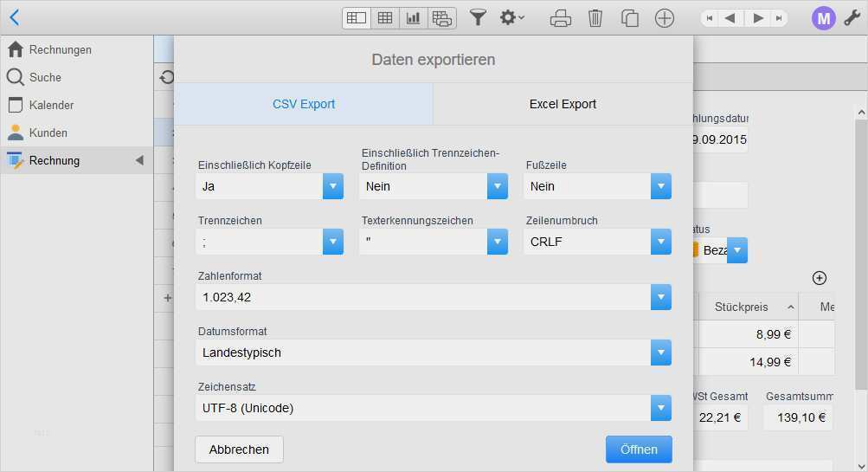
Task: Print the record via printer icon
Action: [x=560, y=18]
